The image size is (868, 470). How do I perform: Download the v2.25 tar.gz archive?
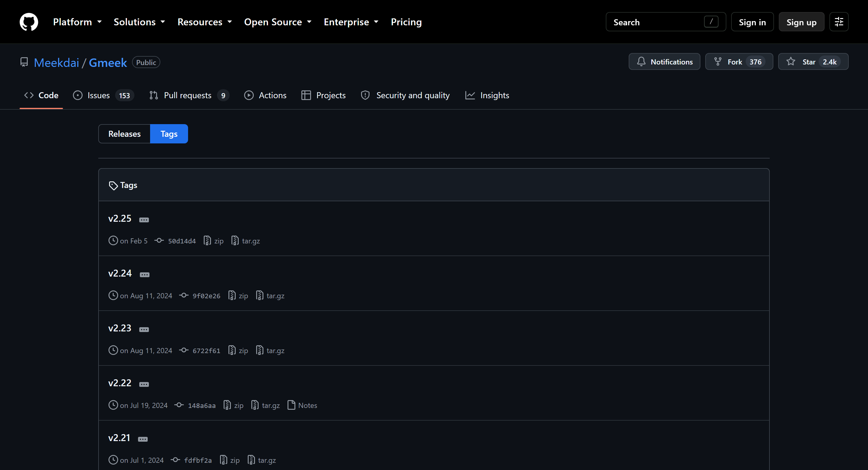pyautogui.click(x=246, y=241)
